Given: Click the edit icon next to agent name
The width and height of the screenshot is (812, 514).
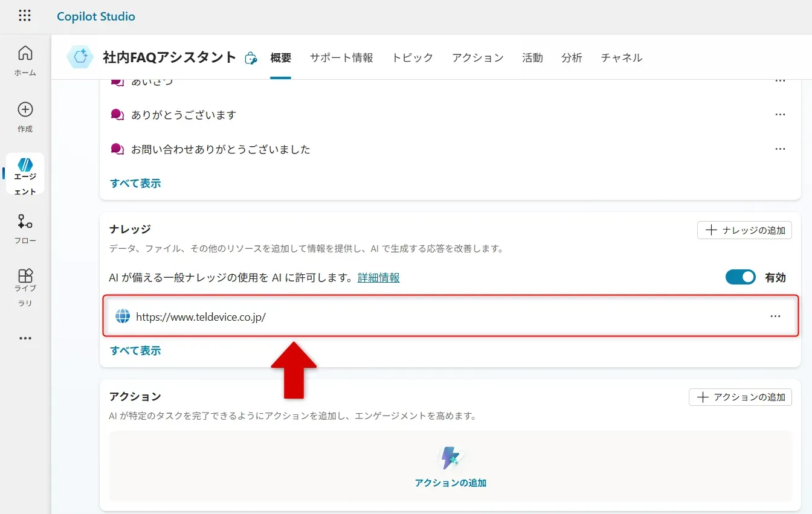Looking at the screenshot, I should (x=251, y=58).
